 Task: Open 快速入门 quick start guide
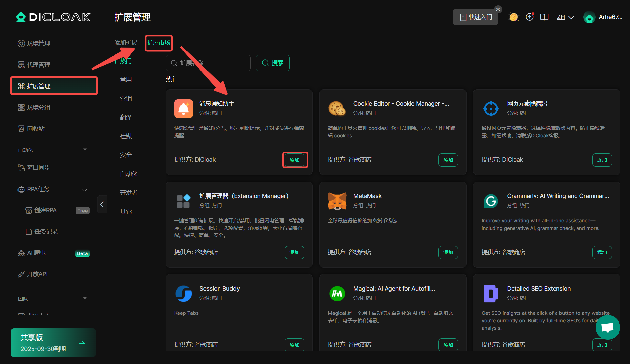475,17
